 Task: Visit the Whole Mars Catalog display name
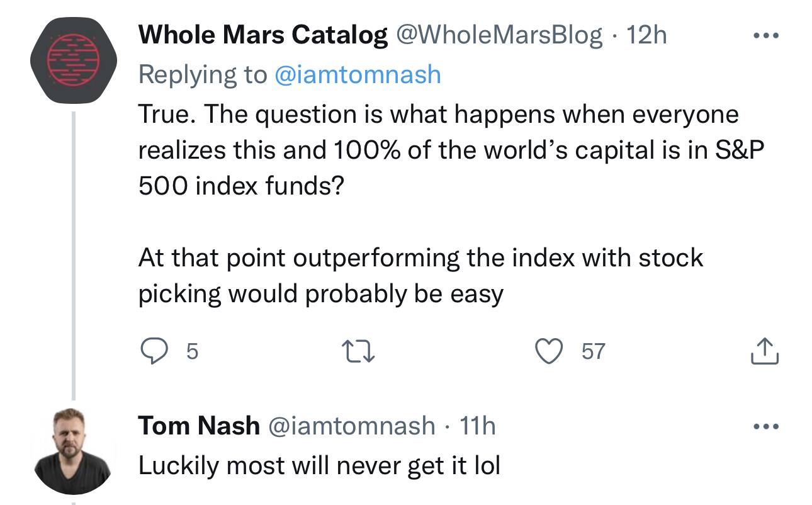point(262,35)
